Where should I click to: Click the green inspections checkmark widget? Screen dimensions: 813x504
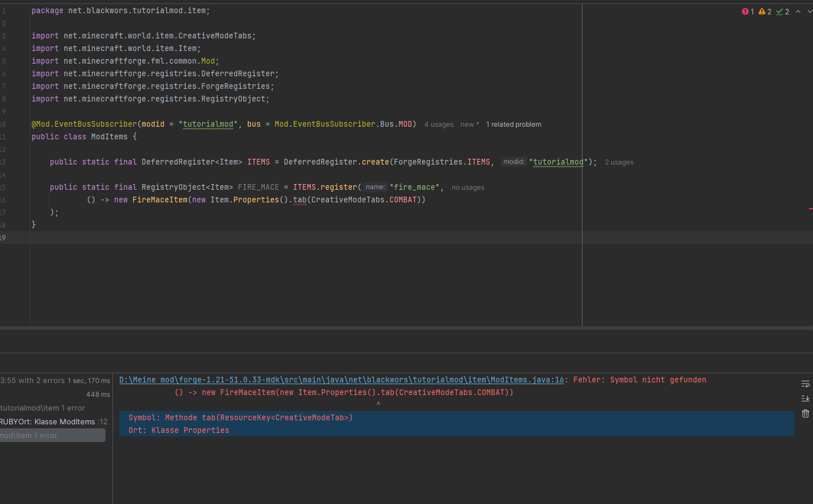click(781, 11)
